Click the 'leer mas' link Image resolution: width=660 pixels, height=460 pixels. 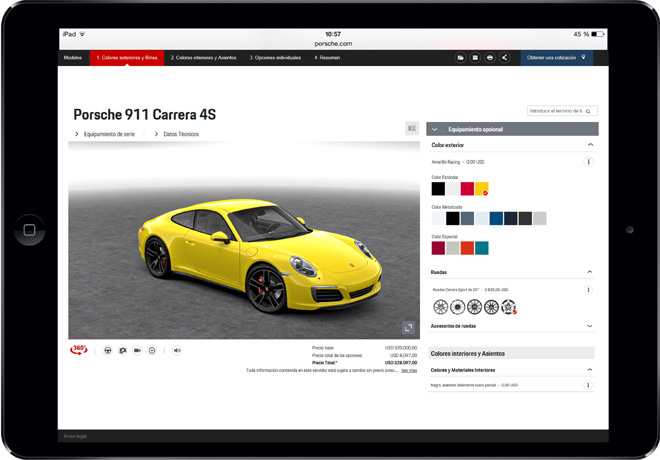(410, 370)
